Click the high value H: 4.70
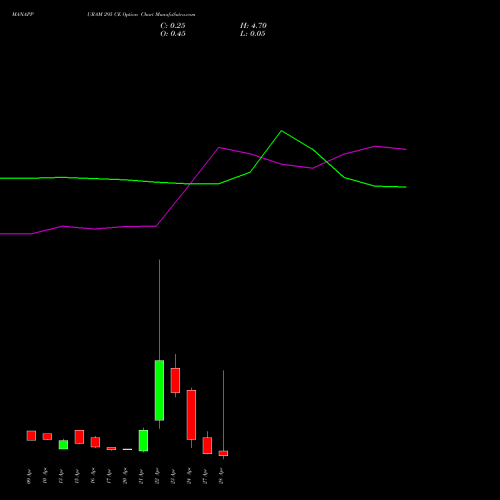The height and width of the screenshot is (500, 500). coord(253,26)
